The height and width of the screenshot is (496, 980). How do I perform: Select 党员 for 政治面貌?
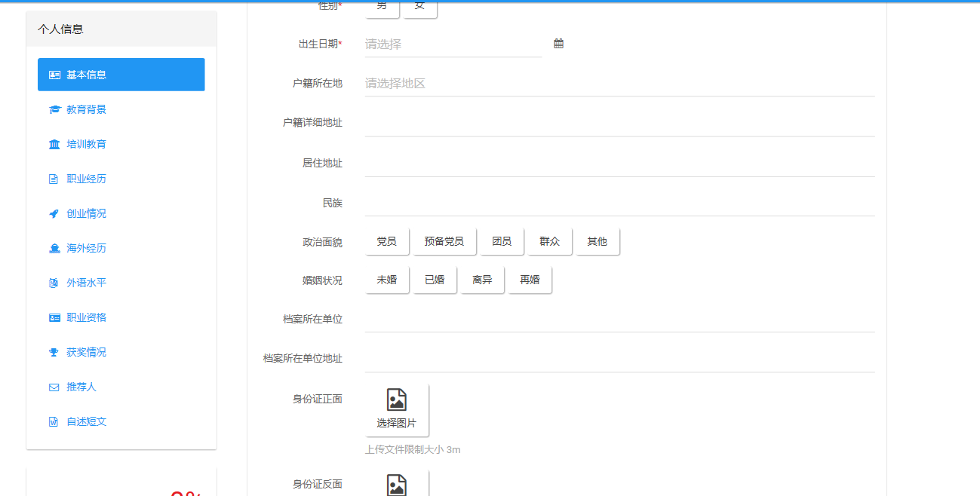coord(387,241)
